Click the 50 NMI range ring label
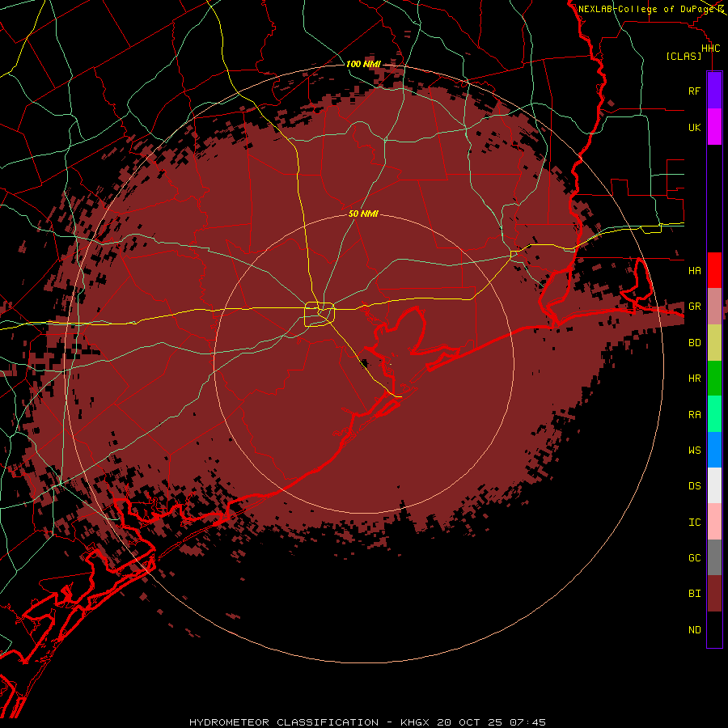This screenshot has width=728, height=728. pos(363,214)
